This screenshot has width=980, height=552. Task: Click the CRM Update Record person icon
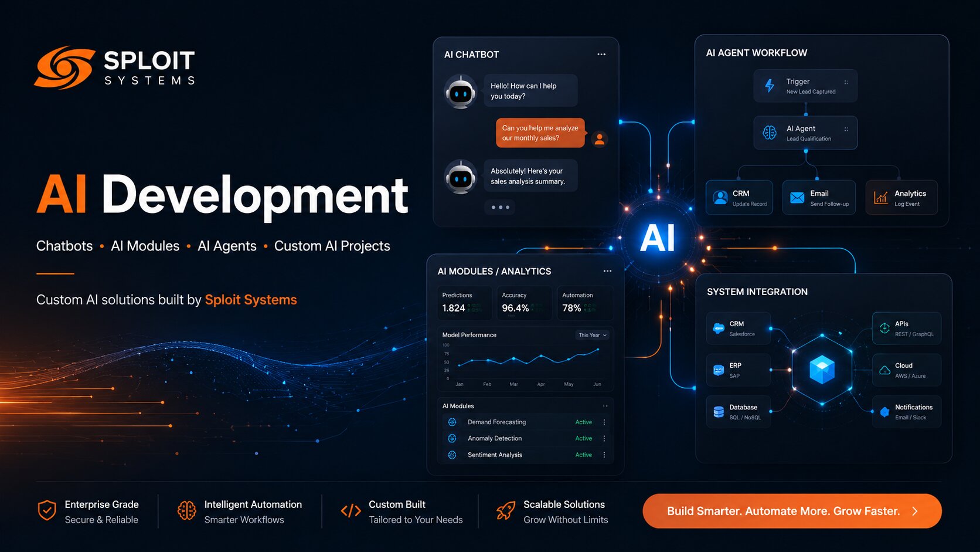point(720,198)
